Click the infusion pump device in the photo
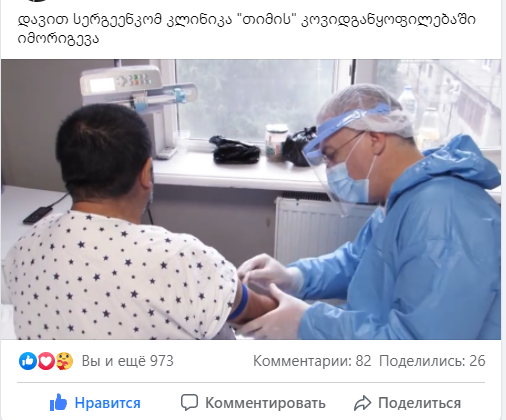The height and width of the screenshot is (420, 506). point(138,86)
